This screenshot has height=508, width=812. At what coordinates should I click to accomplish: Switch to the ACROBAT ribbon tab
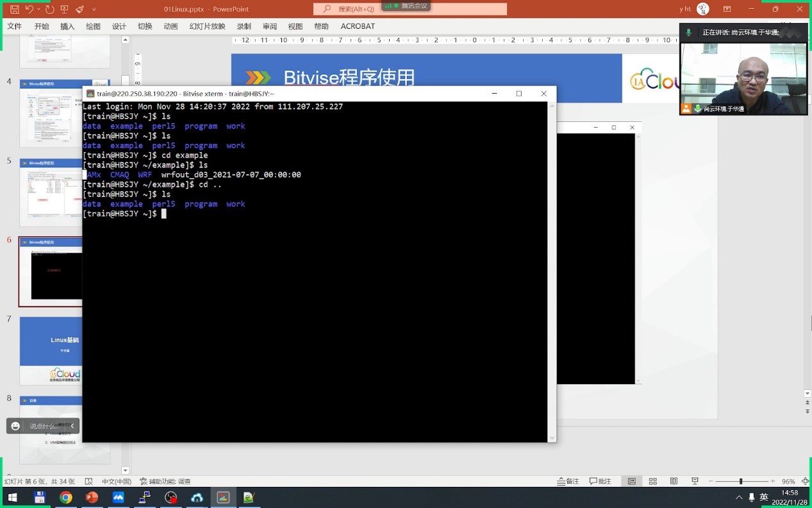point(358,26)
